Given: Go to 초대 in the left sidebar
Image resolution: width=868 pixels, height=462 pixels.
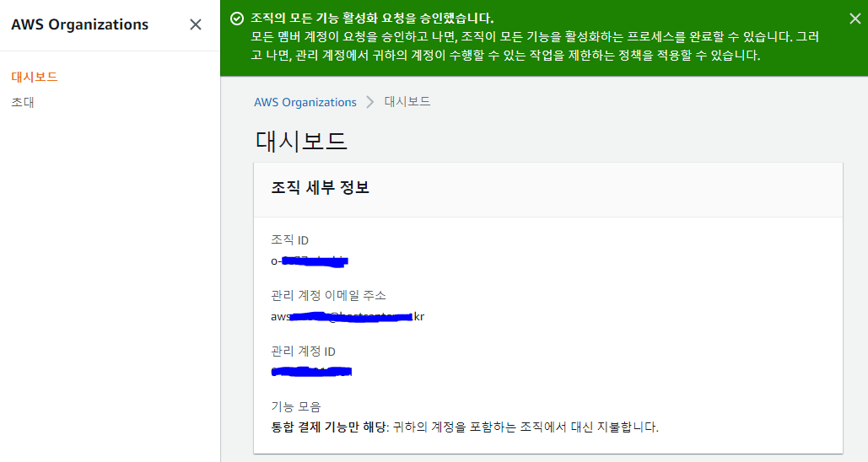Looking at the screenshot, I should [23, 102].
